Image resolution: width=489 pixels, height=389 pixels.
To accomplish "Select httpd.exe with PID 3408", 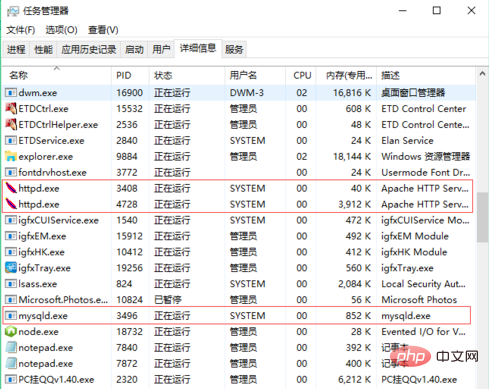I will click(x=39, y=189).
